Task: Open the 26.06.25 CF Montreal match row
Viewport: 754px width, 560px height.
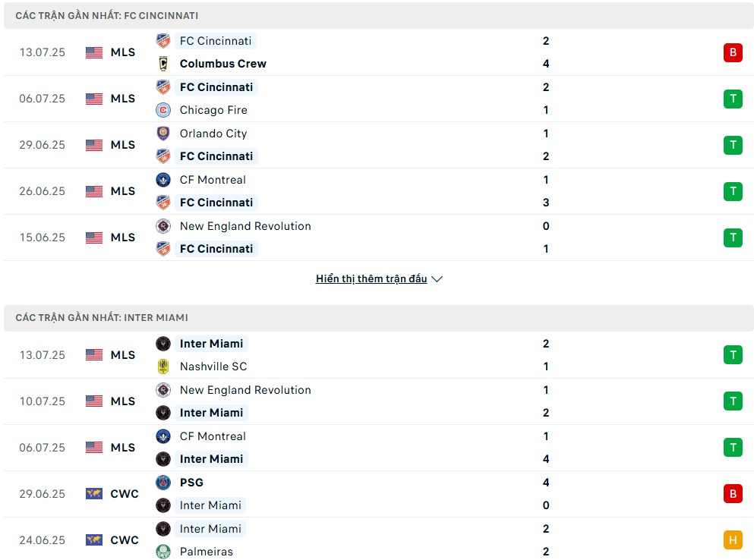Action: point(378,191)
